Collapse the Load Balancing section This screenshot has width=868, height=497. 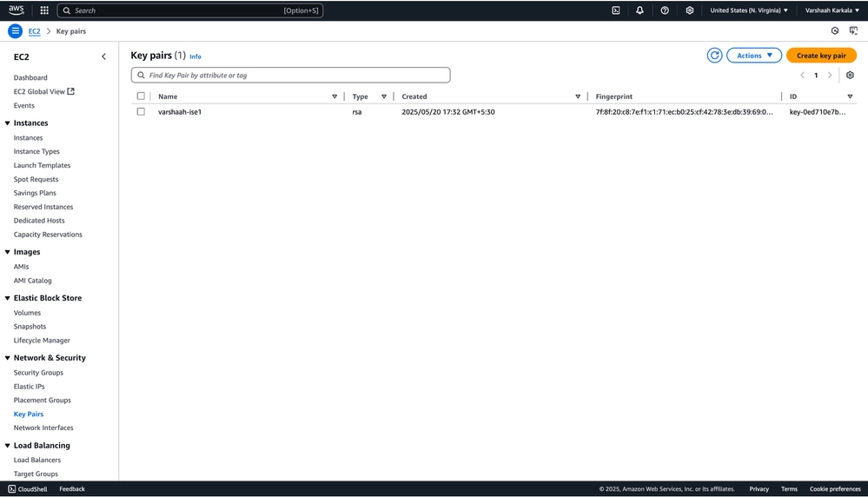(8, 446)
